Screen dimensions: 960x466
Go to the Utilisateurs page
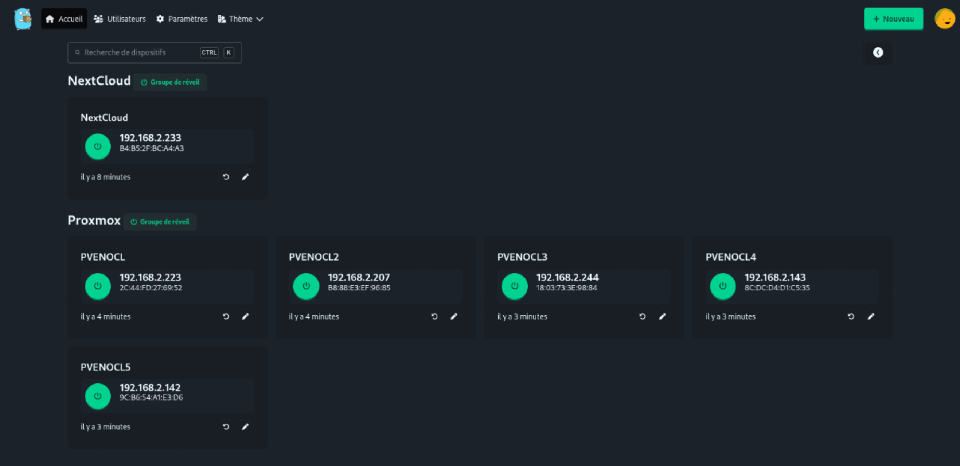tap(119, 19)
